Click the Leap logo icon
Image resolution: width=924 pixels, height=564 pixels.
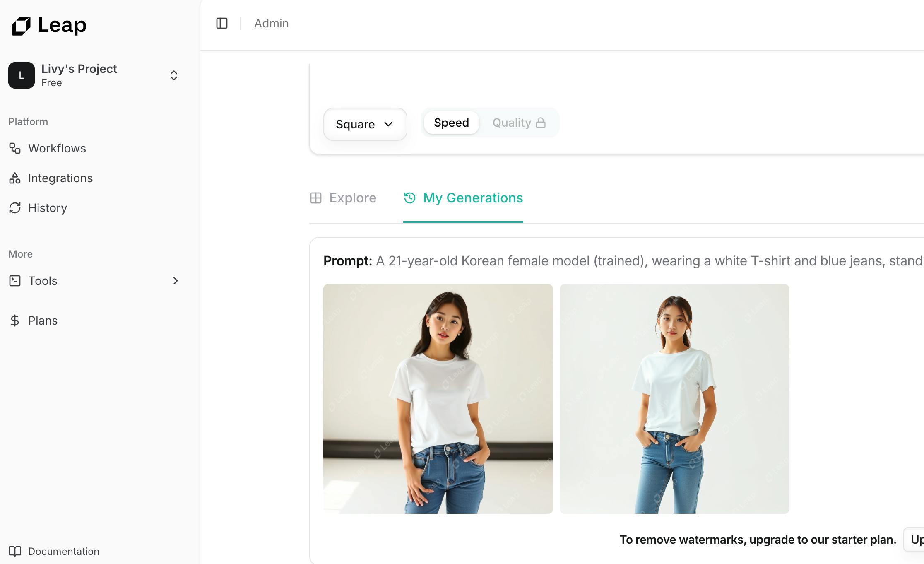(21, 26)
